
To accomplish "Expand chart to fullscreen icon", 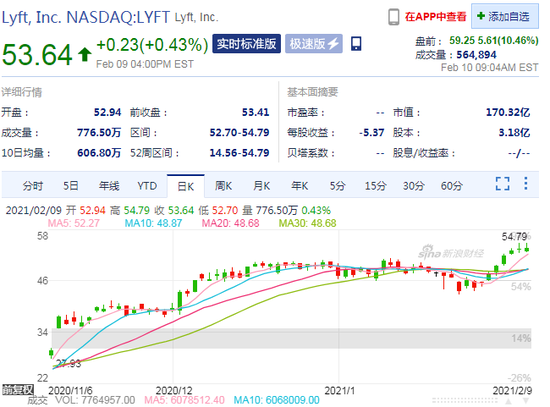I will [x=503, y=184].
